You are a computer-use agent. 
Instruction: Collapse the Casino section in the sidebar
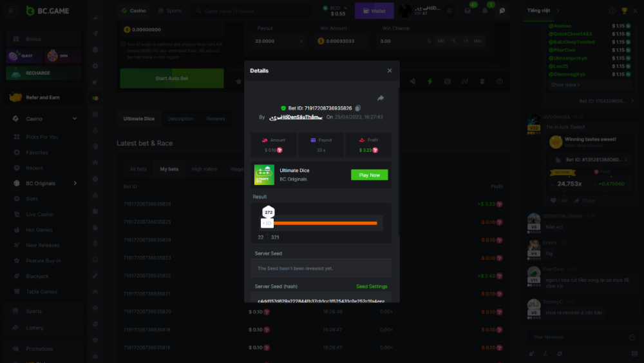pos(75,119)
